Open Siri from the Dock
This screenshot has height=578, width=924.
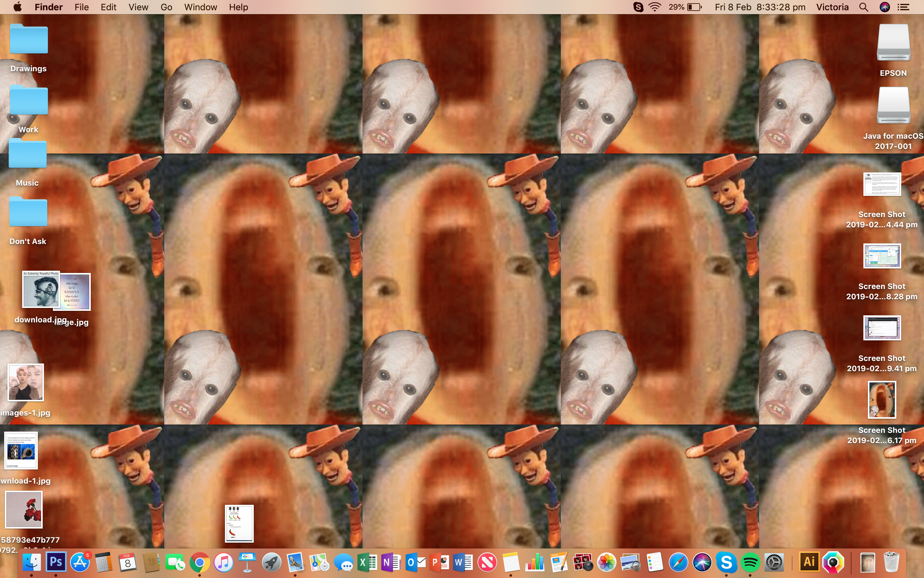(x=703, y=562)
